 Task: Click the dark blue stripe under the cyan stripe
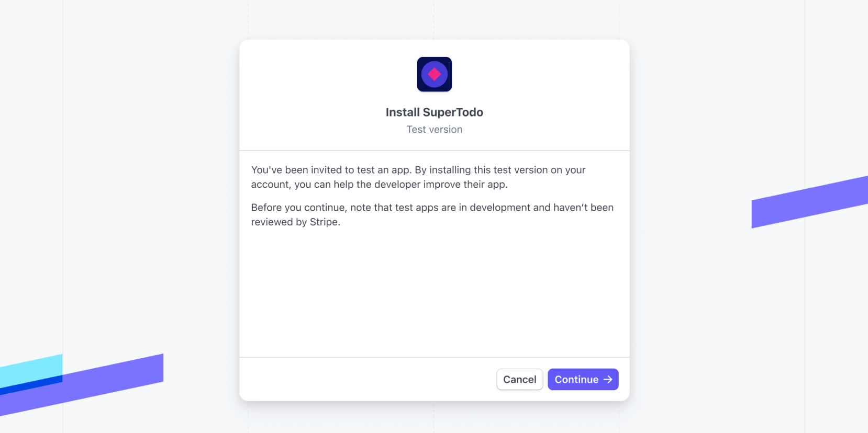pos(31,385)
